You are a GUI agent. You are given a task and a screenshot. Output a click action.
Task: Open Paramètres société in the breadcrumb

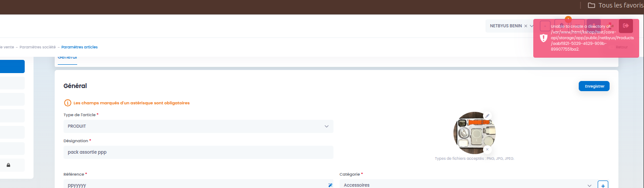pyautogui.click(x=37, y=47)
